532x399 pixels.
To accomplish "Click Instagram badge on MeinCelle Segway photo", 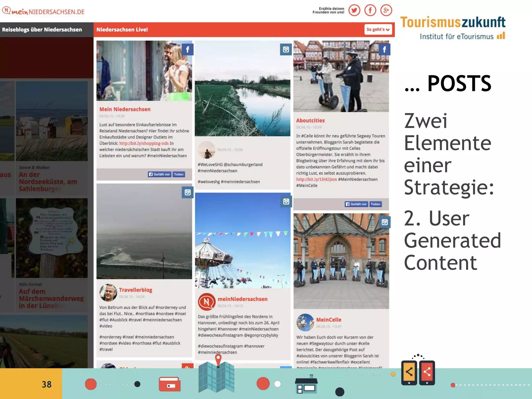I will click(384, 222).
